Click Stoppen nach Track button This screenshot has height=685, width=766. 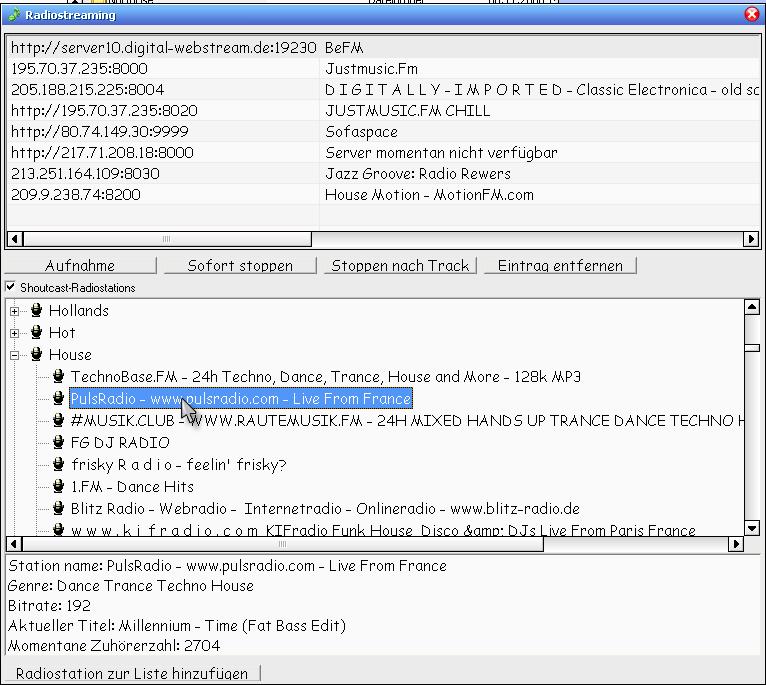click(400, 266)
